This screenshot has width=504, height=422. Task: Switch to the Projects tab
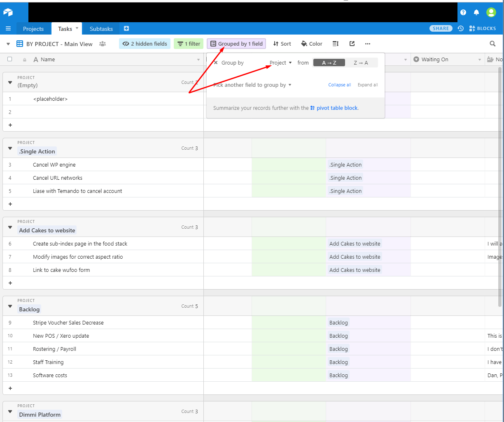click(33, 29)
